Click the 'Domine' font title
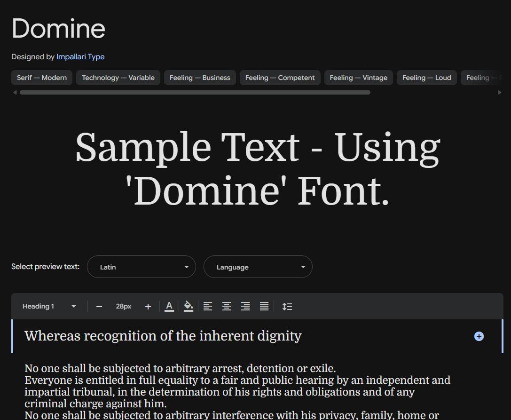The width and height of the screenshot is (511, 420). pyautogui.click(x=58, y=28)
